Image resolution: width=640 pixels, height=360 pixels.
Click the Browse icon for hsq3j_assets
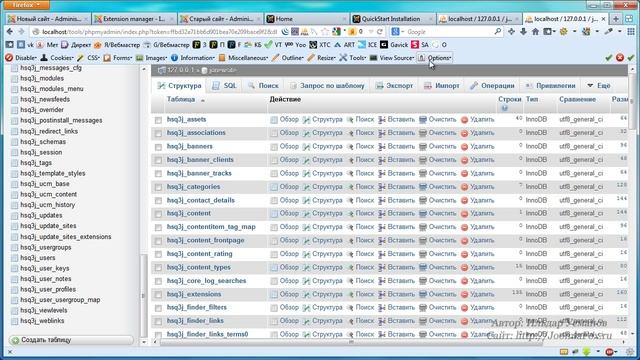(x=274, y=120)
